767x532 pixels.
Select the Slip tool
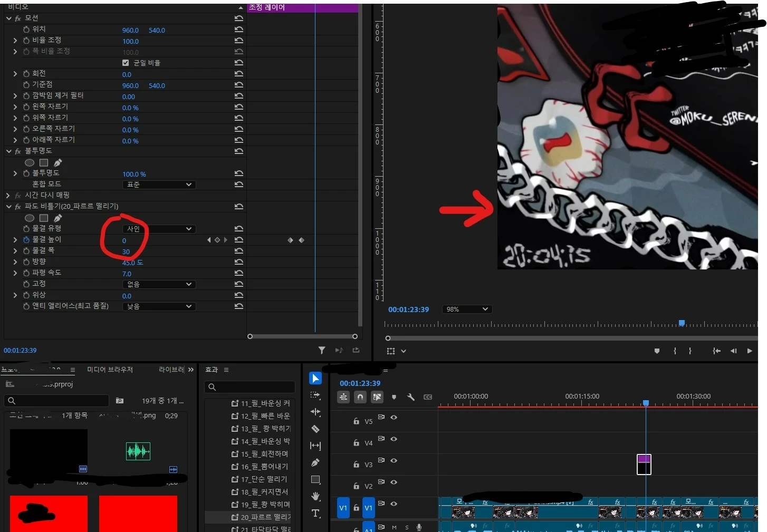click(315, 446)
